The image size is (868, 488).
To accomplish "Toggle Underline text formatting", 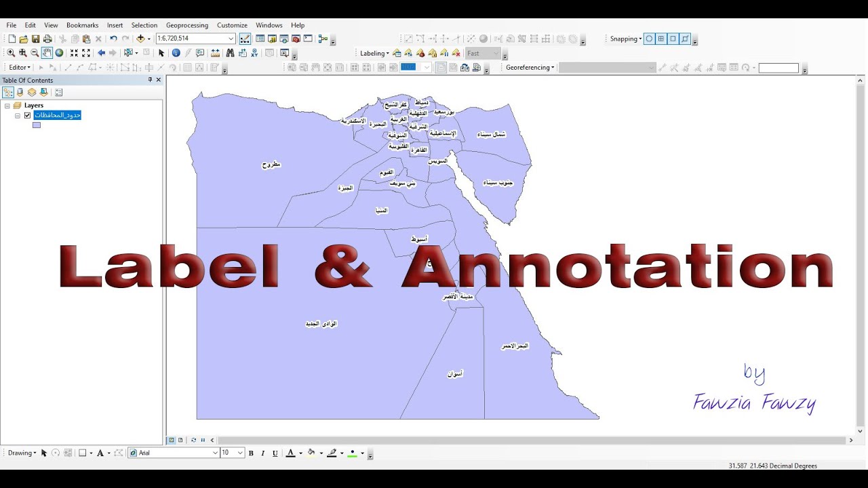I will click(275, 453).
